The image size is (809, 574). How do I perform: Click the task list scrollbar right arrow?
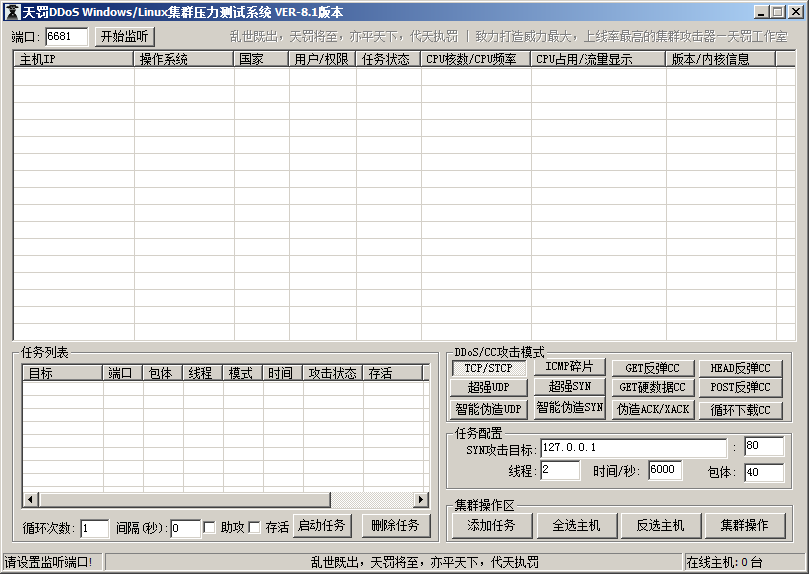coord(421,499)
